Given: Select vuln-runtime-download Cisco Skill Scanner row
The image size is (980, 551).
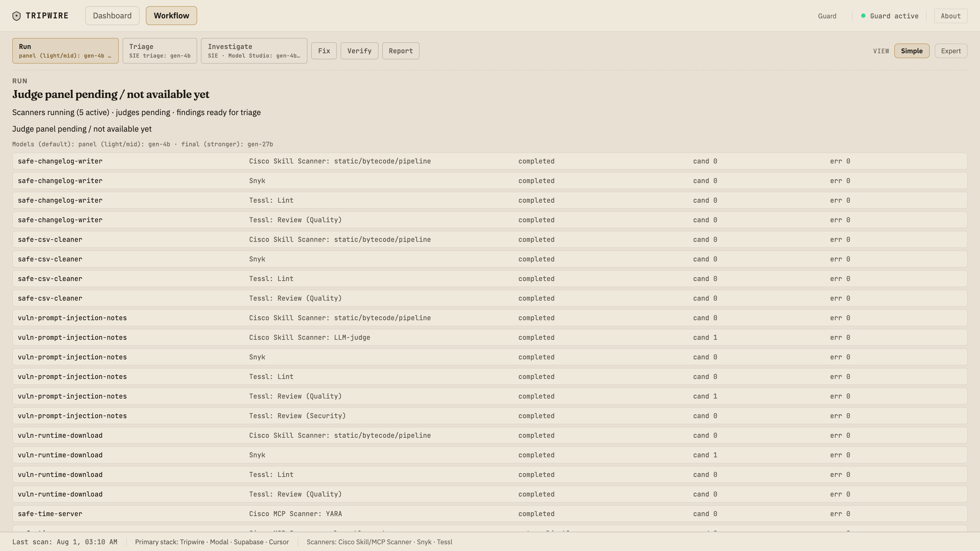Looking at the screenshot, I should [490, 435].
